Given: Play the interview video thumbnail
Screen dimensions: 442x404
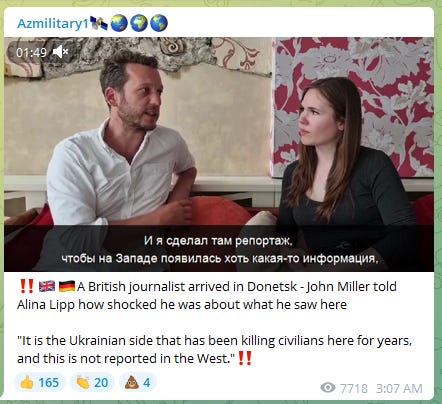Looking at the screenshot, I should pos(219,154).
